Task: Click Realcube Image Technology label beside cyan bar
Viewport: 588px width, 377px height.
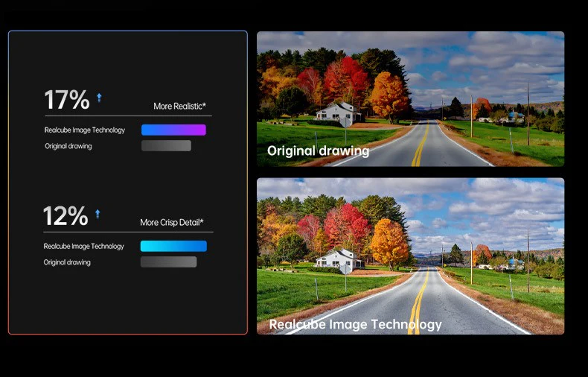Action: [83, 247]
